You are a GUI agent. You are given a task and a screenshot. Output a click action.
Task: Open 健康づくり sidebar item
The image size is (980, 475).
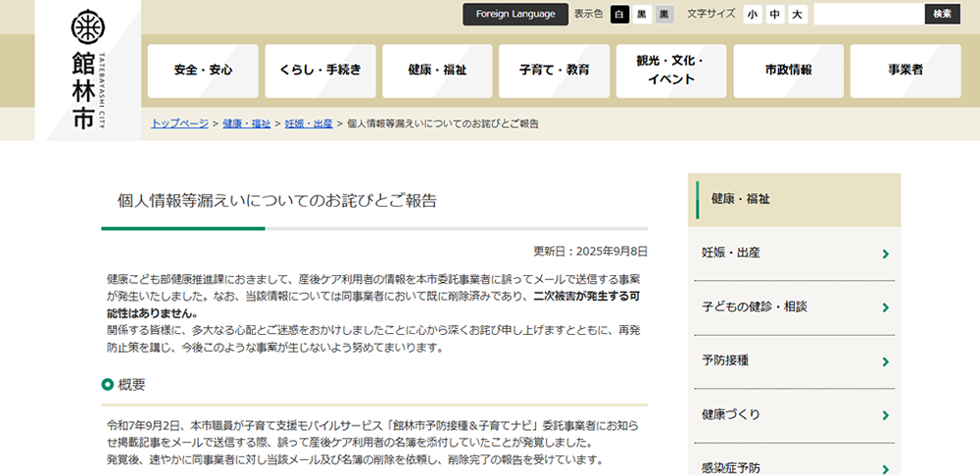click(x=795, y=415)
